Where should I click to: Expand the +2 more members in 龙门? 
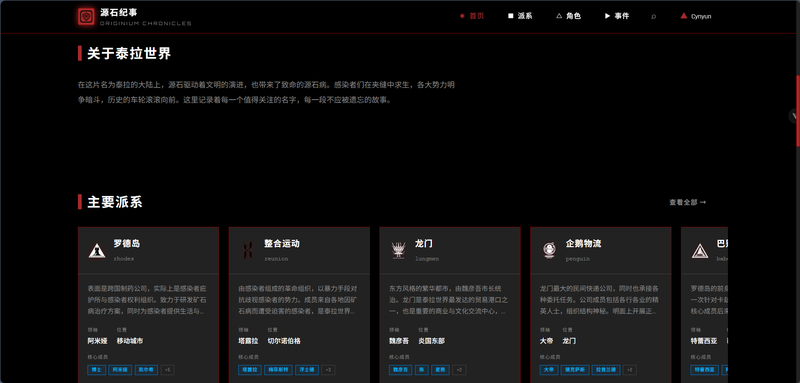coord(458,370)
